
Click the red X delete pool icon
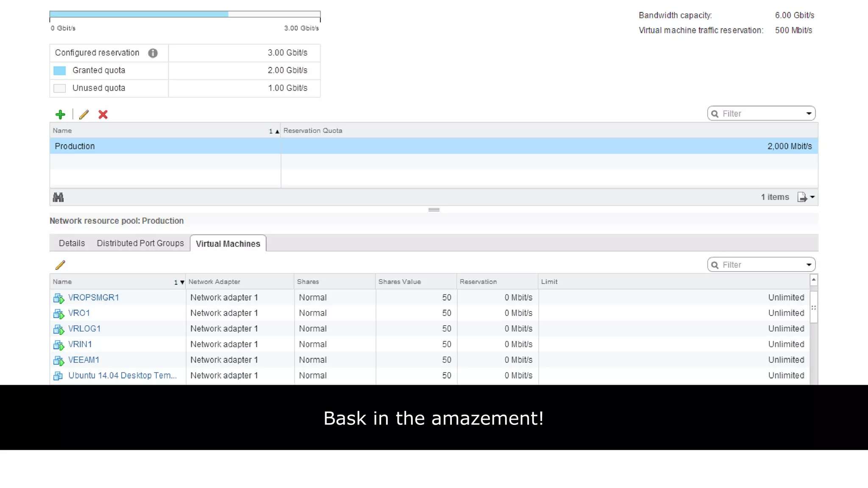[103, 114]
